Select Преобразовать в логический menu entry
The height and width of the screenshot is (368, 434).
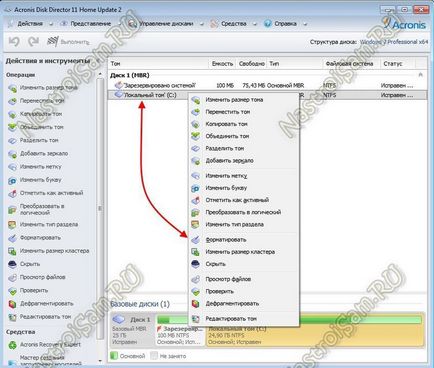[243, 212]
